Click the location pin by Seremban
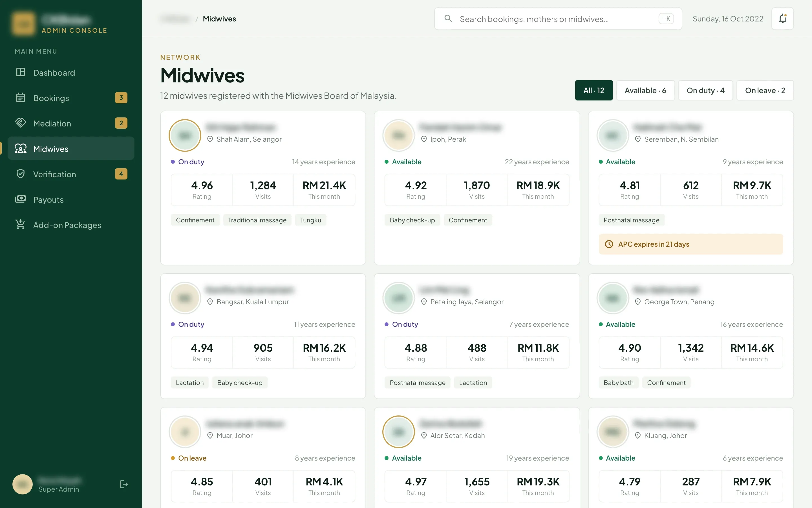Viewport: 812px width, 508px height. tap(638, 139)
